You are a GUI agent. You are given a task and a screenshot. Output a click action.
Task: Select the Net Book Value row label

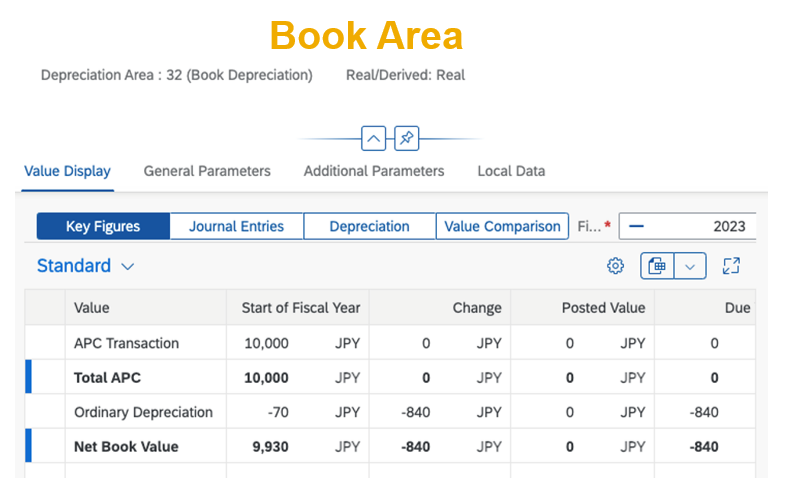pyautogui.click(x=126, y=447)
